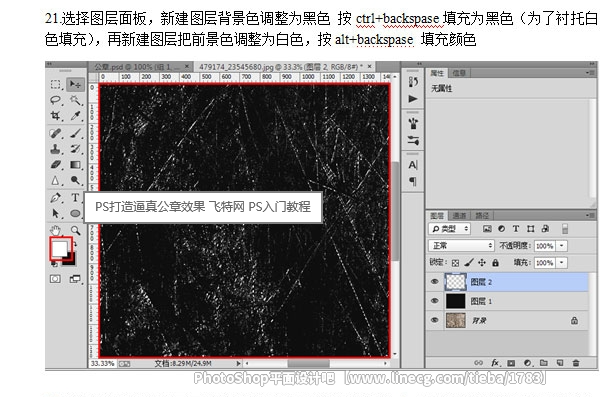602x397 pixels.
Task: Swap foreground and background colors
Action: (x=76, y=244)
